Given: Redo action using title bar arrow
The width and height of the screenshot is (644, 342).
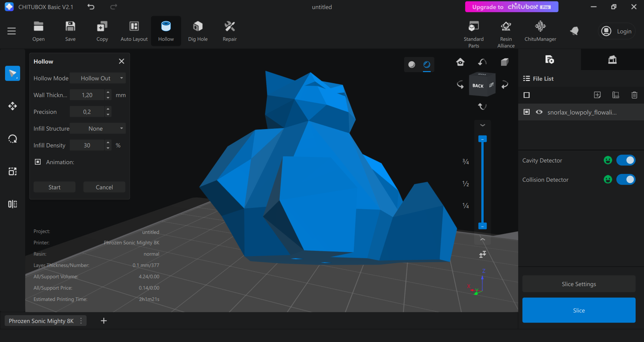Looking at the screenshot, I should pos(114,7).
